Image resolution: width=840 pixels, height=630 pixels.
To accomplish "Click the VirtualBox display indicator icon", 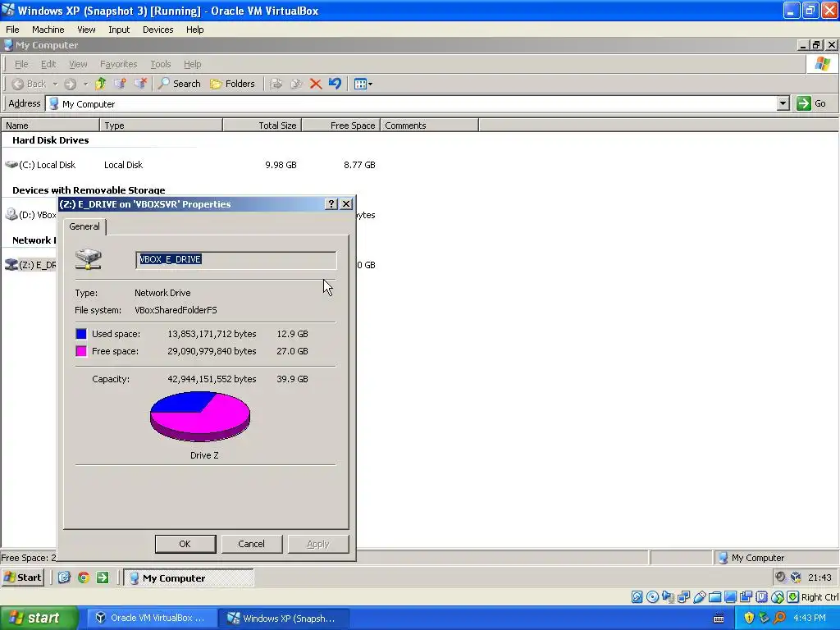I will click(x=731, y=597).
